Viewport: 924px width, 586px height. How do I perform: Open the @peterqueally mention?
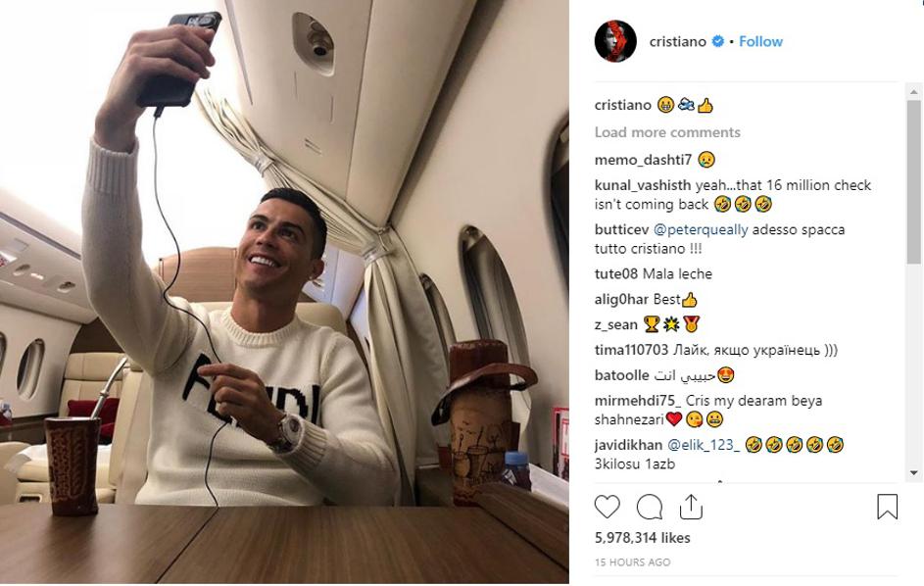click(x=701, y=229)
